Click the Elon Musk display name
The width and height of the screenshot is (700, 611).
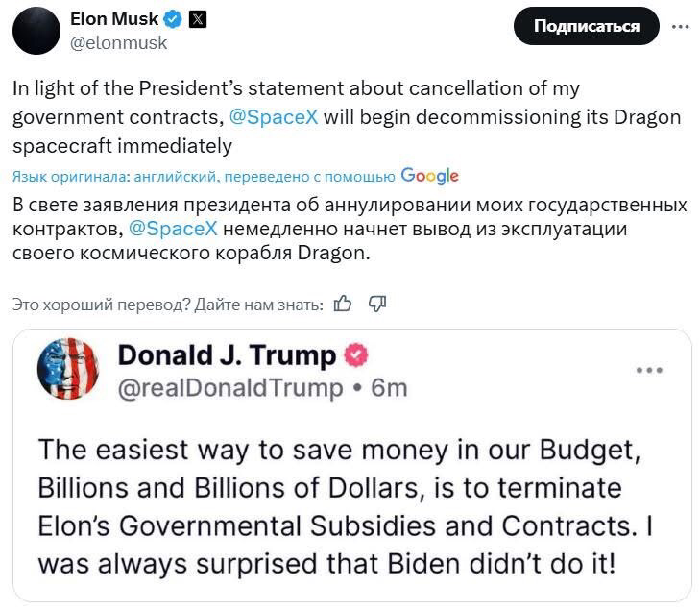coord(114,18)
